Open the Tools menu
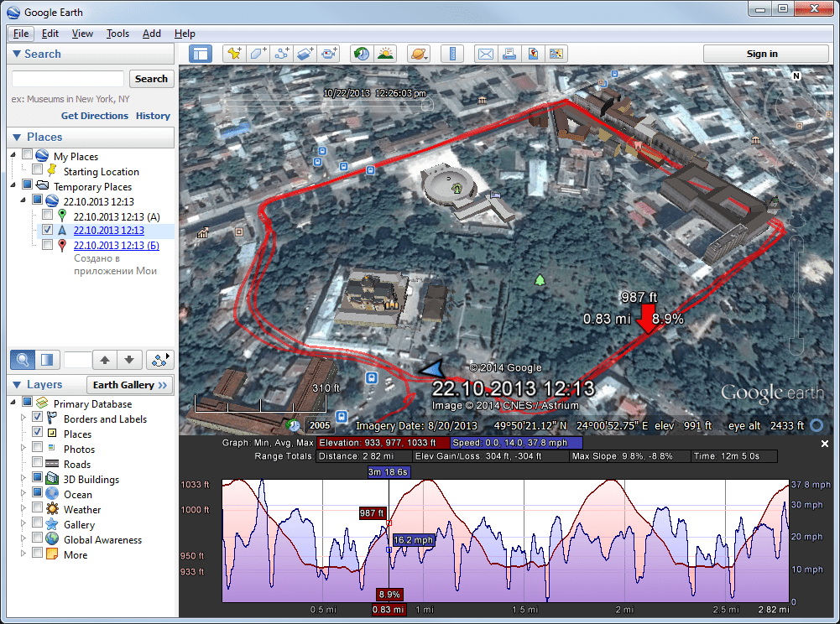The image size is (840, 624). point(117,34)
